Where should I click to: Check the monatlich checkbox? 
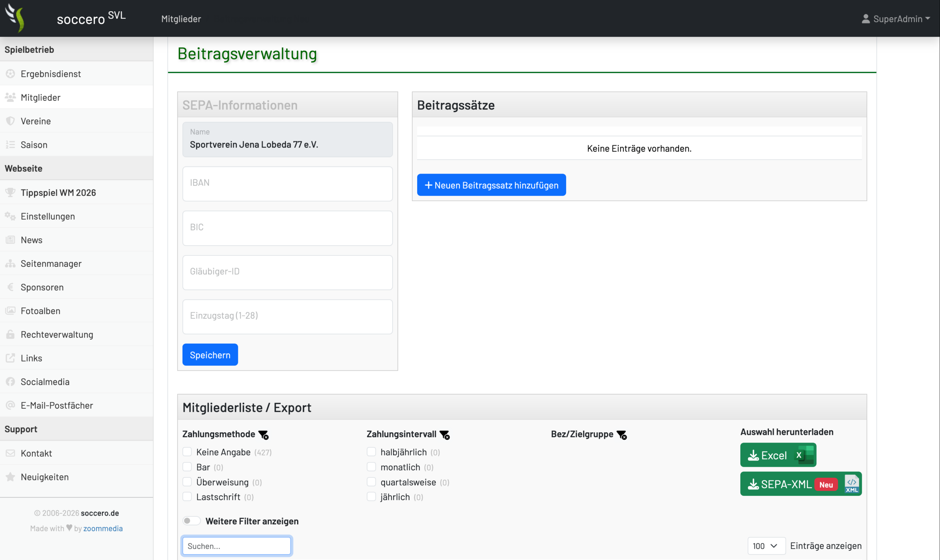(x=372, y=467)
